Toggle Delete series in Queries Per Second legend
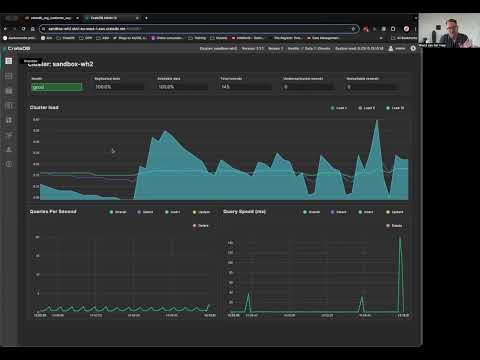The height and width of the screenshot is (360, 480). 201,226
